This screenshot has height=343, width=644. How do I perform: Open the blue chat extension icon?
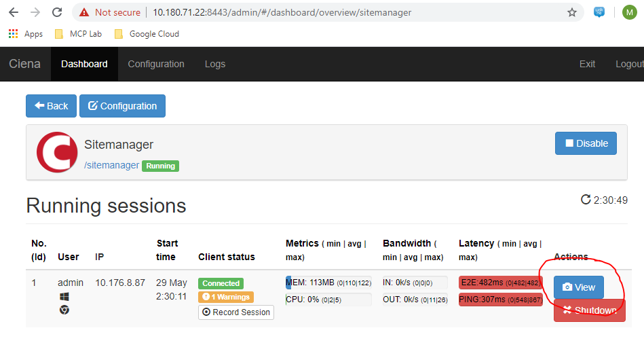click(x=599, y=12)
